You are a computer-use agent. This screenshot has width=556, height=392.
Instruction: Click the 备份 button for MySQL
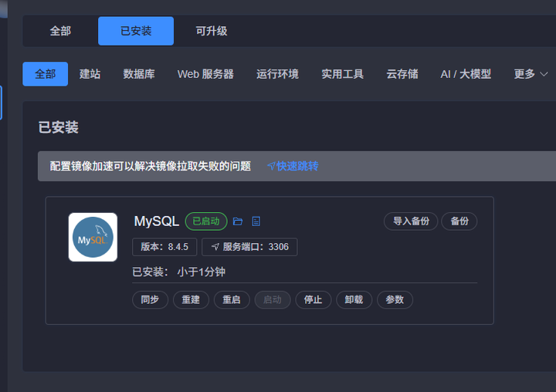coord(459,221)
